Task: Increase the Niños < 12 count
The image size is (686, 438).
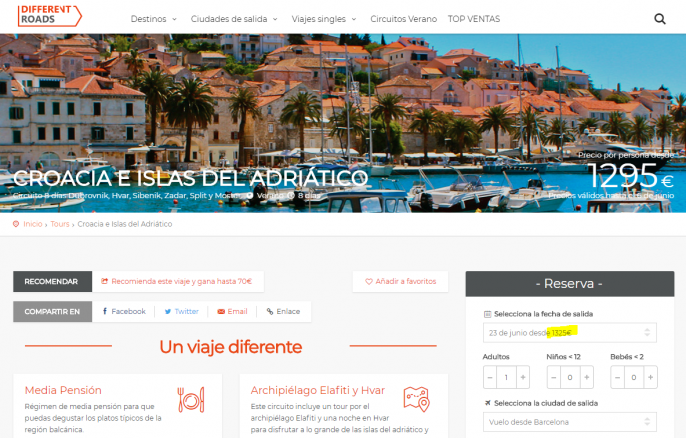Action: point(585,378)
